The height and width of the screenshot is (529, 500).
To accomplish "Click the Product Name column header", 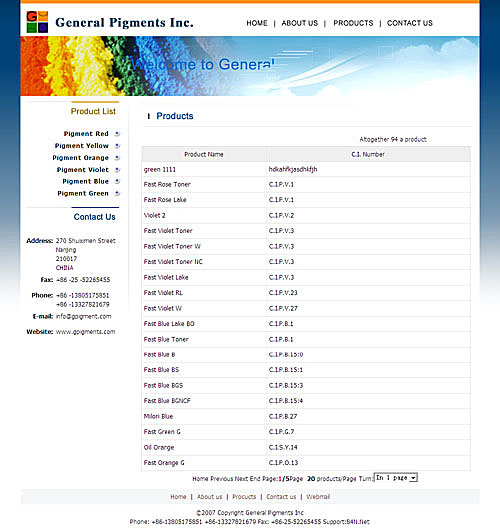I will (204, 155).
